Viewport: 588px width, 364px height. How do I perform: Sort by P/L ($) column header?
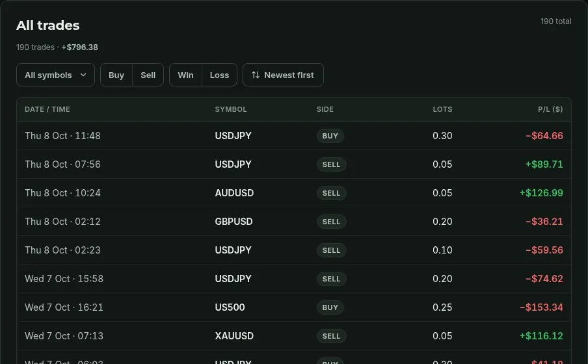[550, 109]
